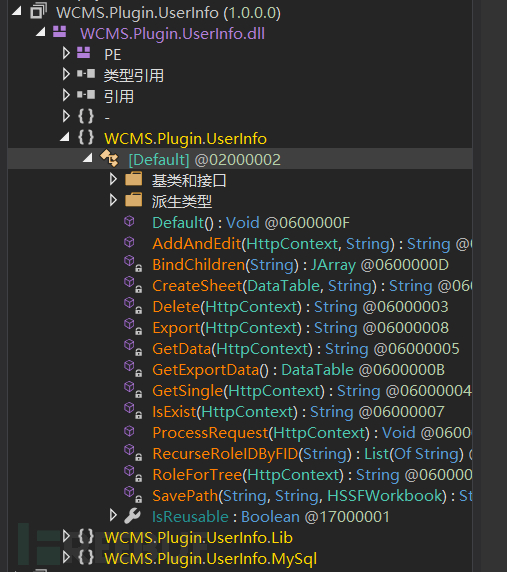Select the WCMS.Plugin.UserInfo.dll module

(x=172, y=34)
